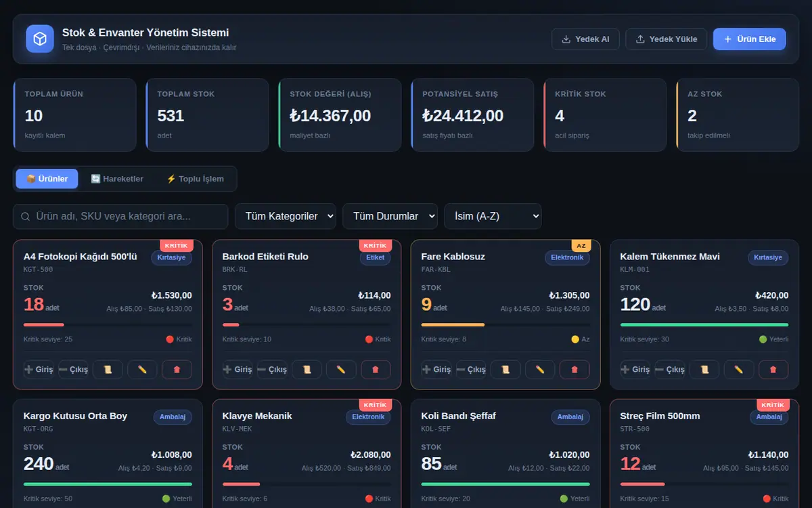Click the search magnifier icon
The height and width of the screenshot is (508, 812).
26,217
